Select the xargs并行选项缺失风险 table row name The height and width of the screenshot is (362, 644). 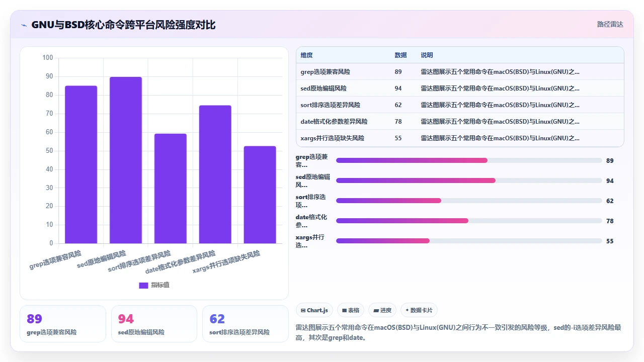point(333,138)
